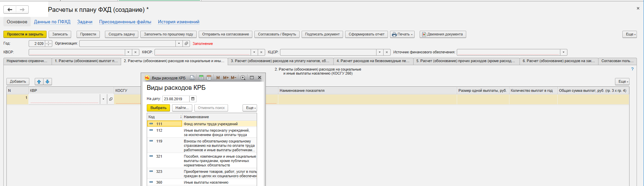Switch to Задачи section
The image size is (644, 186).
tap(85, 22)
